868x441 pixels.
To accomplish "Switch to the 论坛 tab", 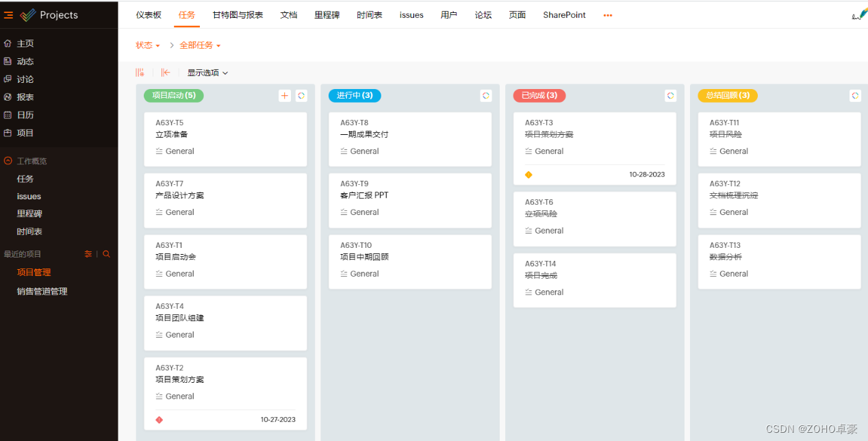I will (483, 15).
